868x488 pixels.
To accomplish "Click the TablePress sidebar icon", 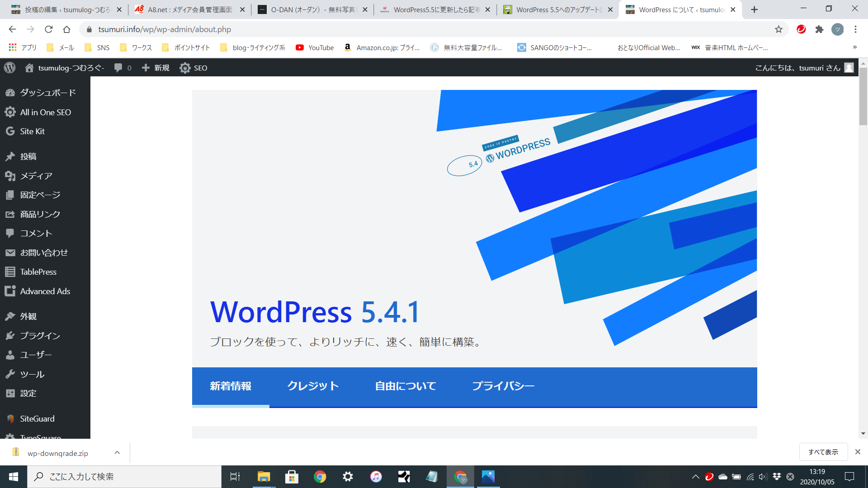I will point(10,272).
